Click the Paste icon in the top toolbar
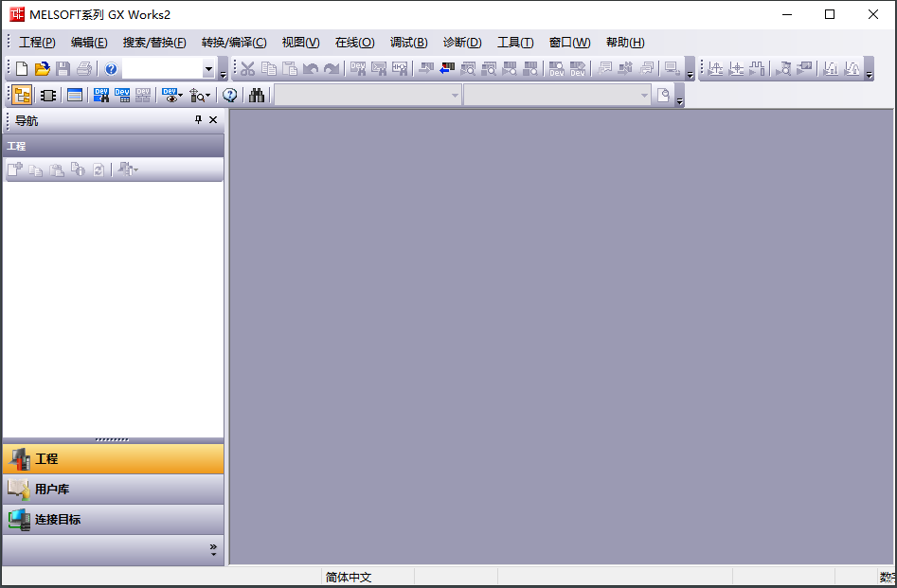 coord(290,69)
